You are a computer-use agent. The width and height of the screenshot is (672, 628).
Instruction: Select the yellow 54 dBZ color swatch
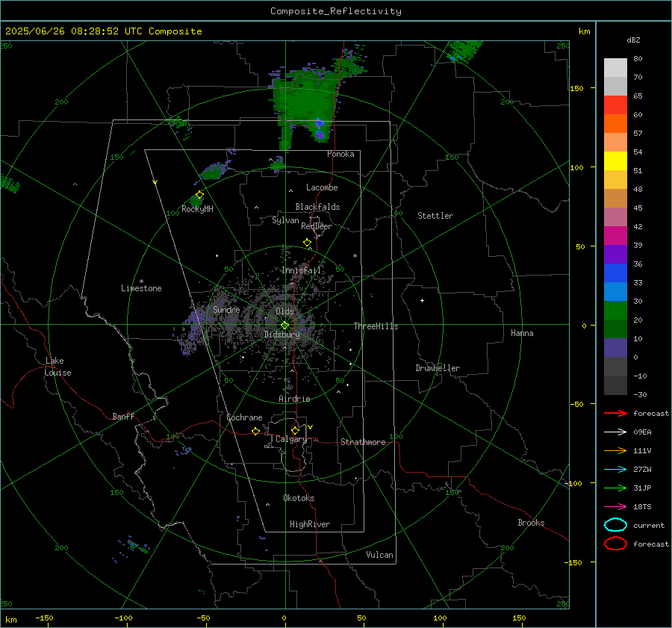615,161
